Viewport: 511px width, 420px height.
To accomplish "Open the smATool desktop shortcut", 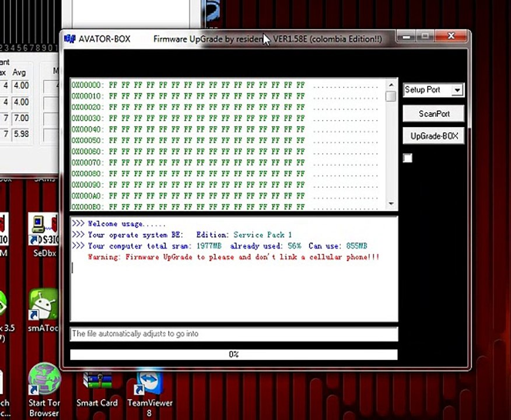I will coord(43,310).
